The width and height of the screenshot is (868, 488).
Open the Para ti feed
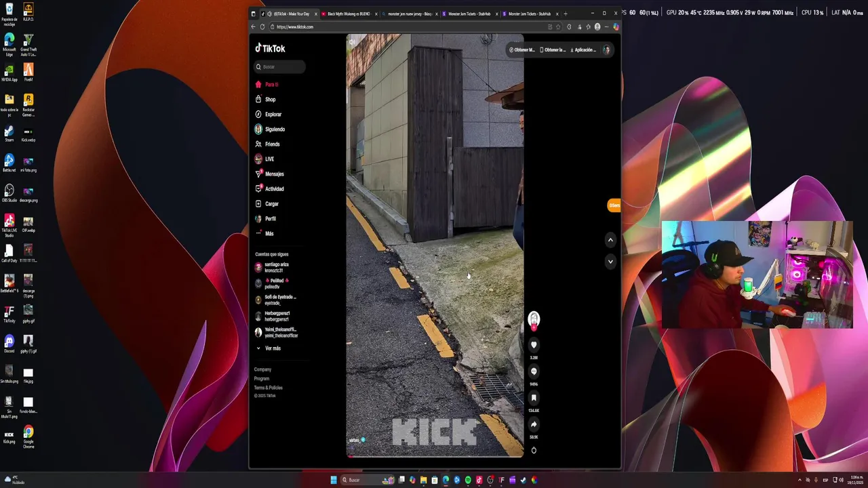click(x=267, y=85)
